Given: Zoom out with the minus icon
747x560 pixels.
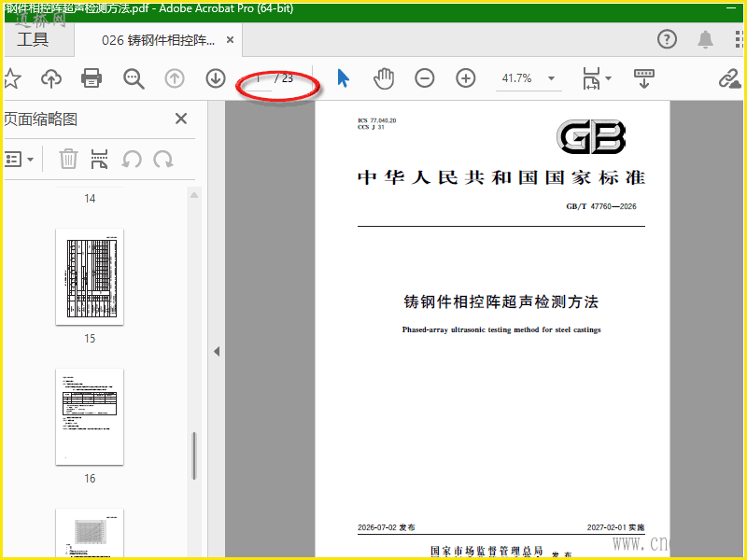Looking at the screenshot, I should (425, 78).
